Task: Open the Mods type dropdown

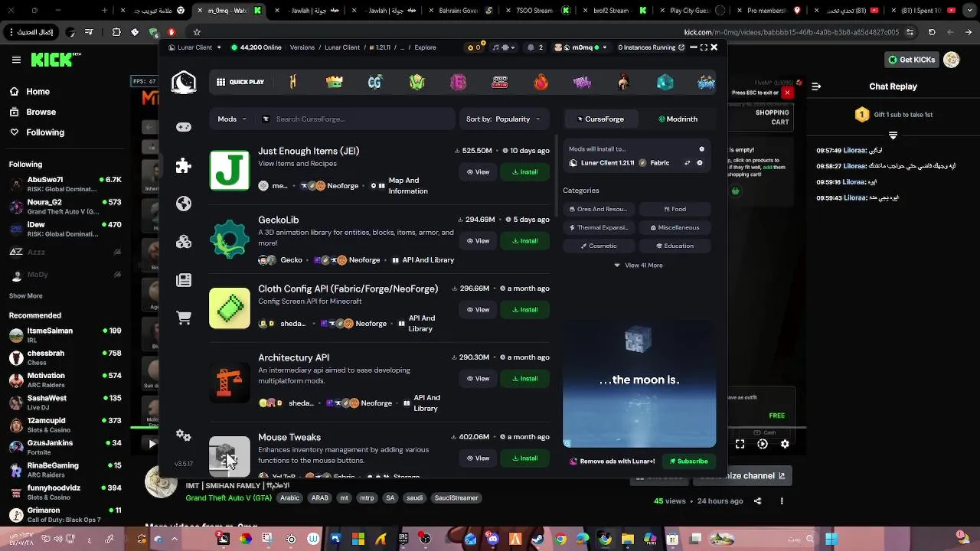Action: point(232,119)
